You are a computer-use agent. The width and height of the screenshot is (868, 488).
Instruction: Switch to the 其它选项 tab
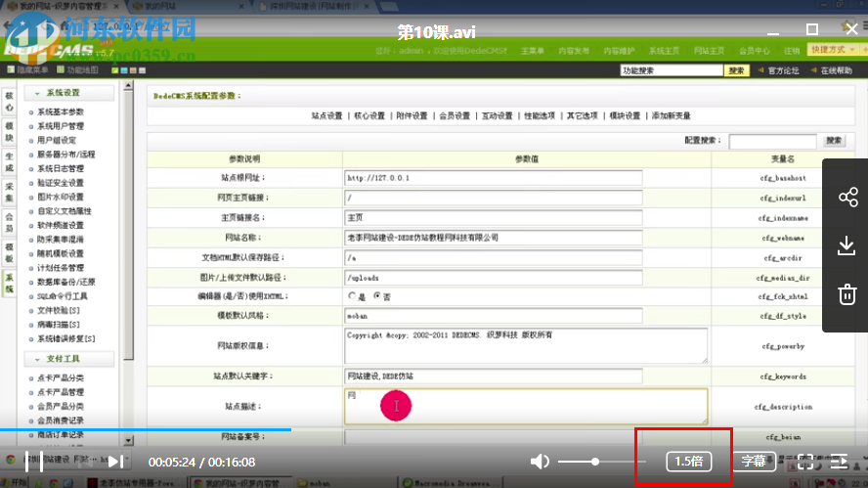point(583,115)
